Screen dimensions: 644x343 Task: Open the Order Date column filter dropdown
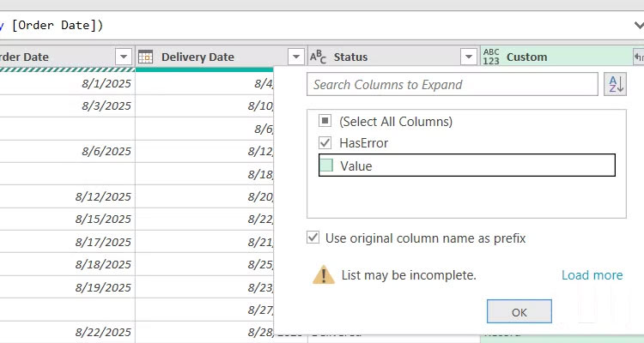click(124, 57)
